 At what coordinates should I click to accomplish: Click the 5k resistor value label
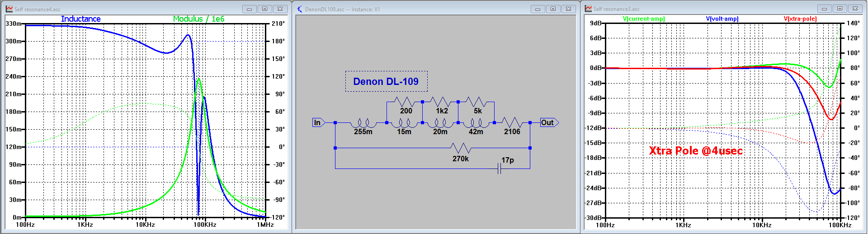478,111
